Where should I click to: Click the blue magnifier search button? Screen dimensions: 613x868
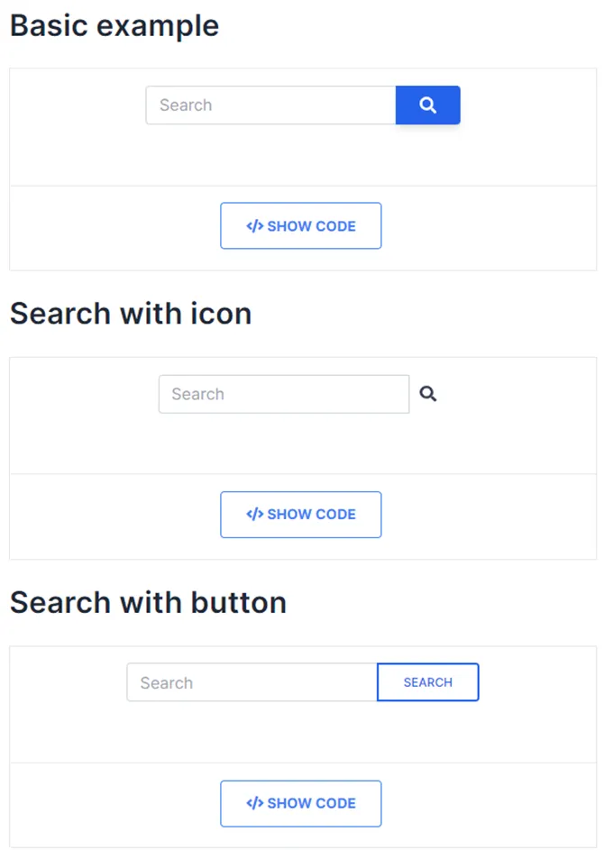pyautogui.click(x=427, y=105)
